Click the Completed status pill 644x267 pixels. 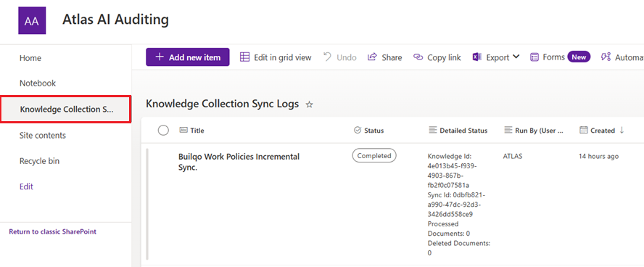(374, 156)
